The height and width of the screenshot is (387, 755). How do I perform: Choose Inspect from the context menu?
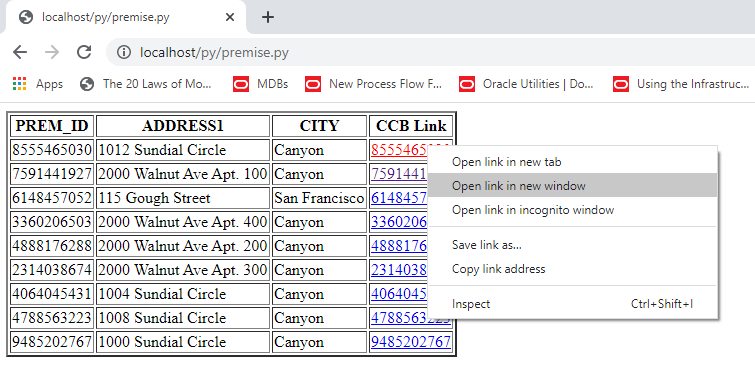[573, 304]
